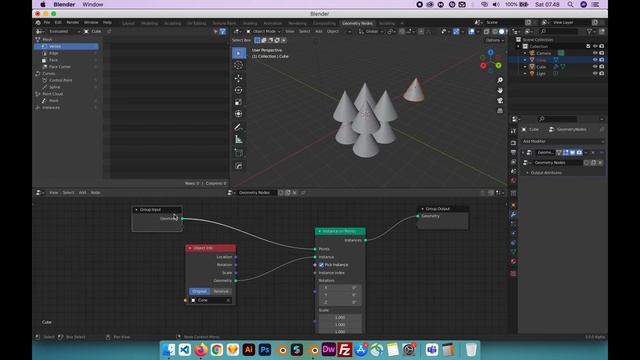Click the Cone object field in Object Info
Image resolution: width=640 pixels, height=360 pixels.
(211, 300)
